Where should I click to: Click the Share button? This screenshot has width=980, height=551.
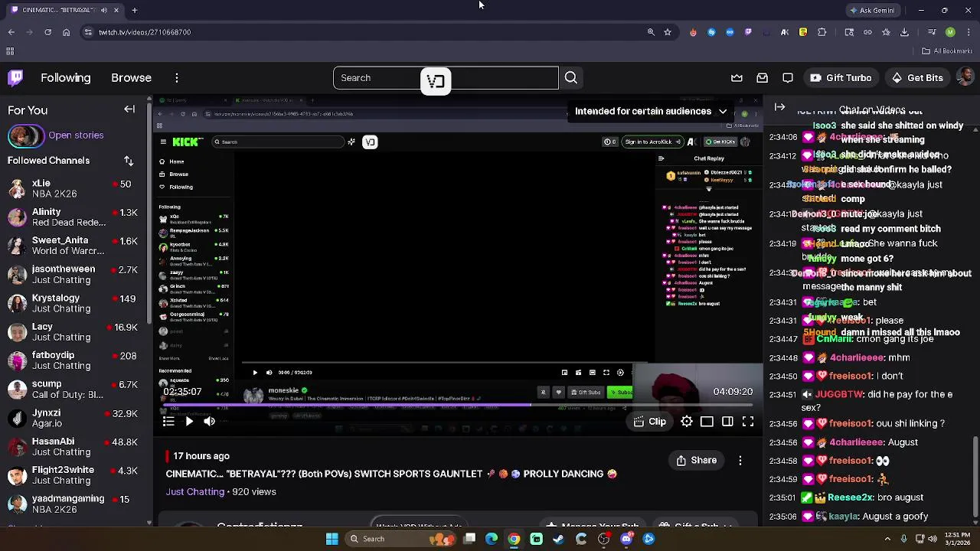point(697,460)
